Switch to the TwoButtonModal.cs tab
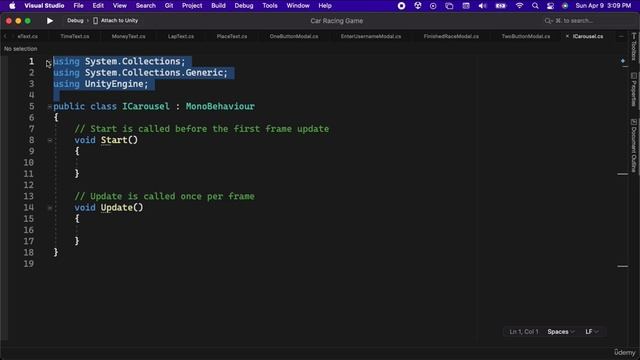This screenshot has width=640, height=360. click(x=526, y=36)
